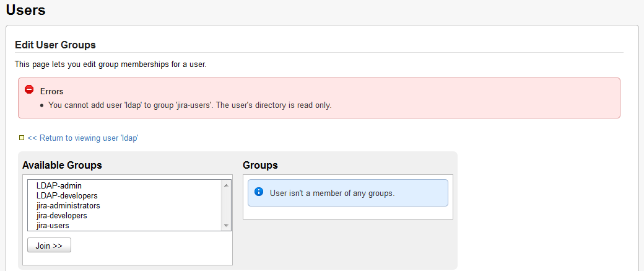
Task: Click the Users page heading
Action: pos(25,10)
